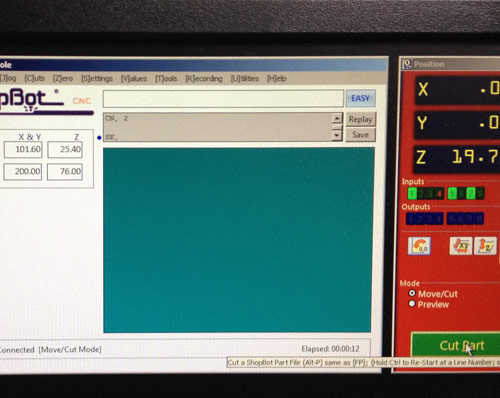Click the X position readout

point(457,89)
